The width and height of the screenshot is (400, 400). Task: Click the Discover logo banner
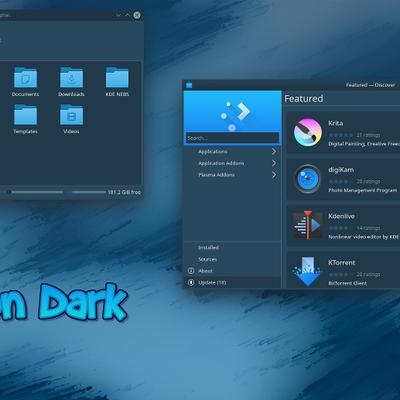[x=232, y=112]
